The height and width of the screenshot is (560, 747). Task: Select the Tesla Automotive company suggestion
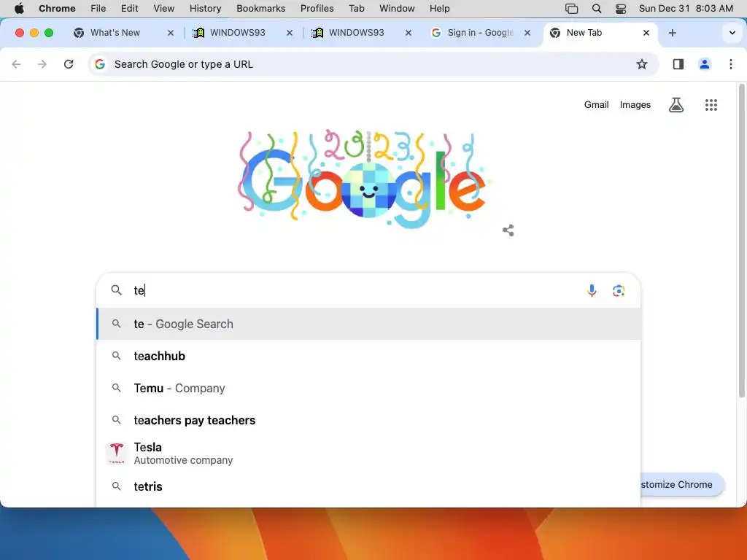[x=368, y=454]
